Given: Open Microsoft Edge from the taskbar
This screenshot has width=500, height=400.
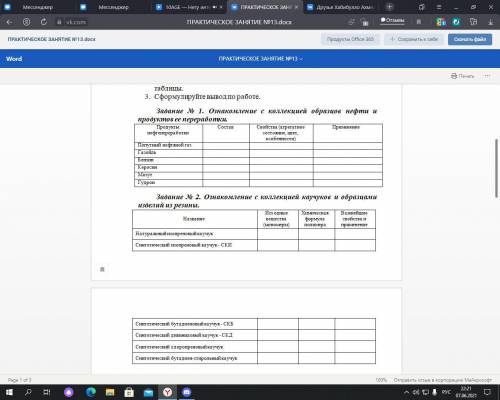Looking at the screenshot, I should (x=91, y=392).
